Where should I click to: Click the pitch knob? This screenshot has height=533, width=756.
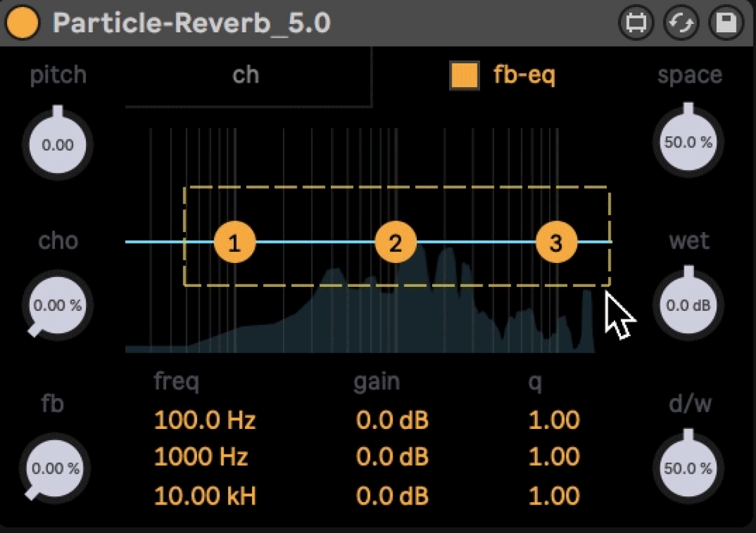[58, 143]
